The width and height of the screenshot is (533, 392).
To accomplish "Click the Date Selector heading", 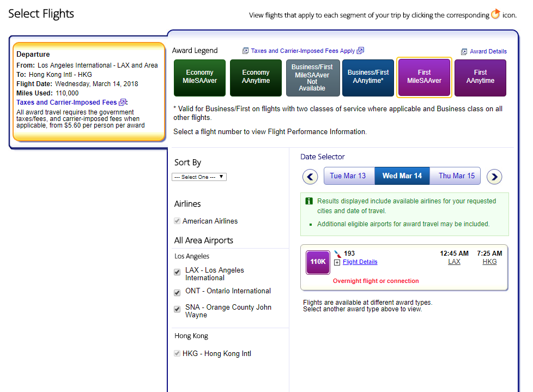I will [322, 156].
